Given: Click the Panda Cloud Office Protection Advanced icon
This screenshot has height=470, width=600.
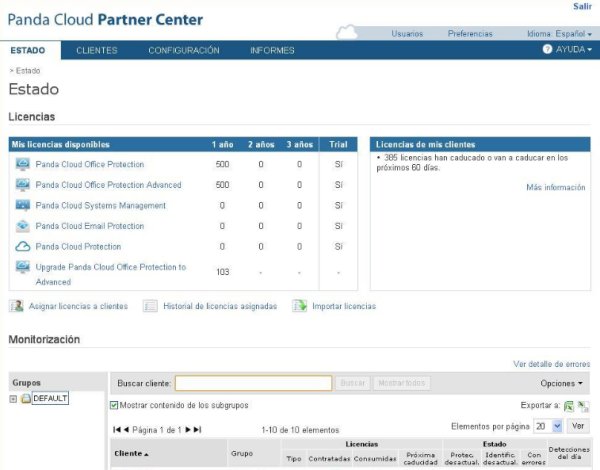Looking at the screenshot, I should pos(23,185).
